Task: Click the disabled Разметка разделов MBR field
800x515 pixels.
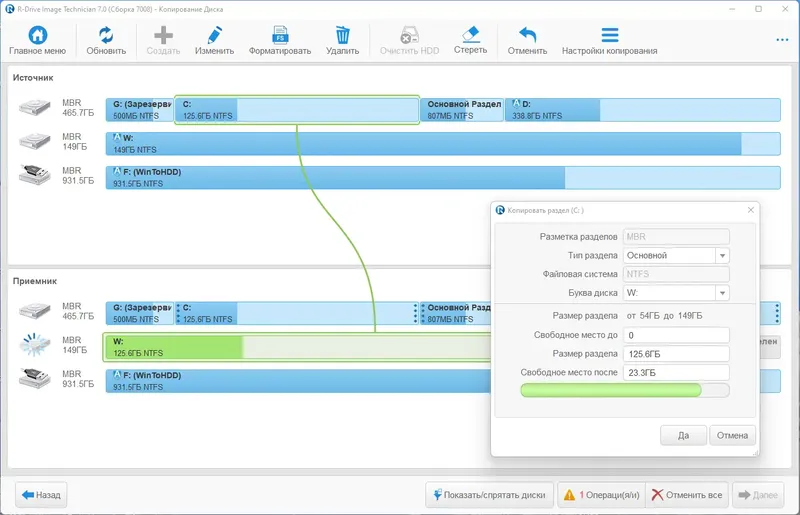Action: click(676, 237)
